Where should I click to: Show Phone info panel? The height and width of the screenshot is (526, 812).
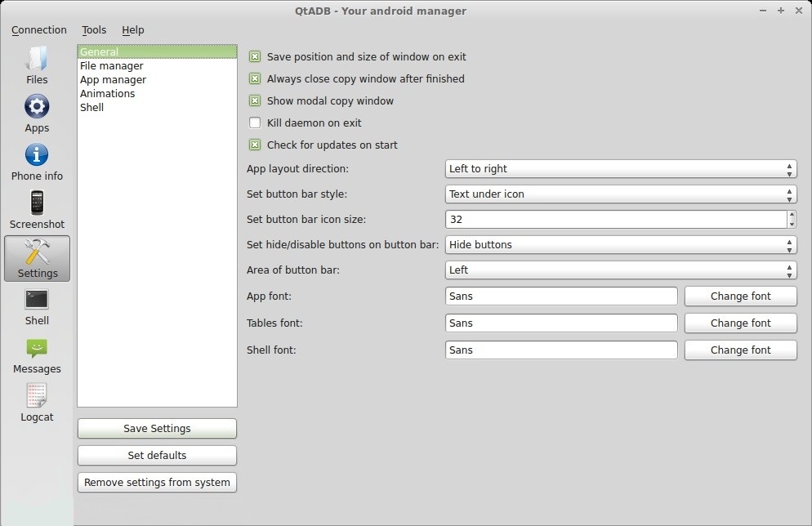pyautogui.click(x=37, y=161)
